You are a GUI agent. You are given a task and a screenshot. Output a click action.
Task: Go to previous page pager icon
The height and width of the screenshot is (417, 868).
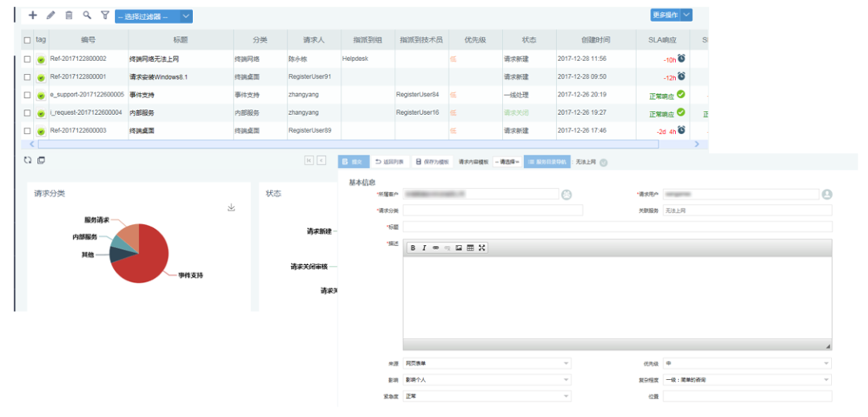click(x=321, y=161)
